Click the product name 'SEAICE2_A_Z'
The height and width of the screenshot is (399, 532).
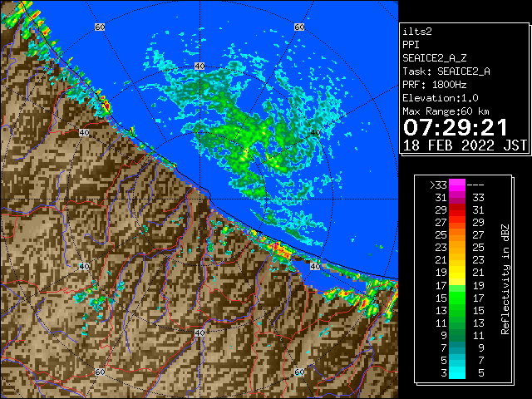coord(435,58)
